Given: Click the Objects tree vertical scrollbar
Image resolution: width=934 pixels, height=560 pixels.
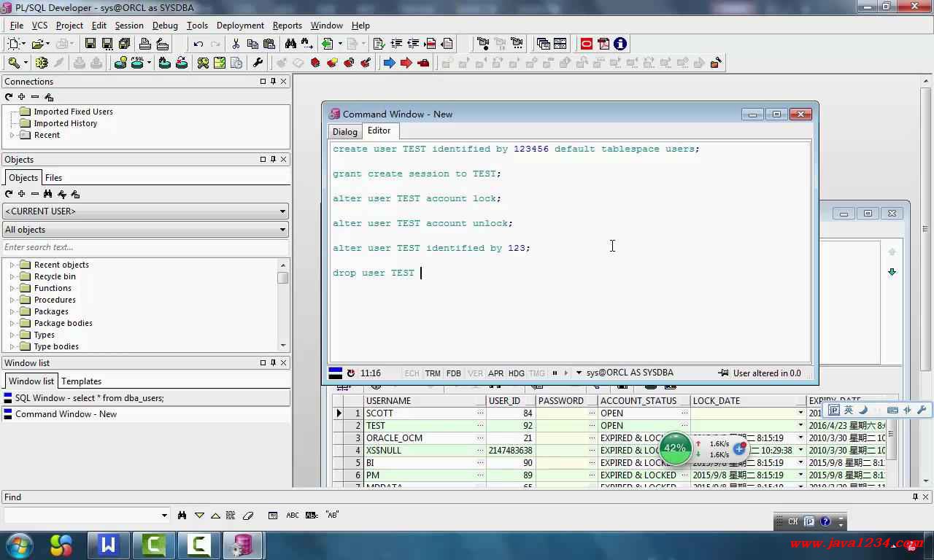Looking at the screenshot, I should 283,306.
